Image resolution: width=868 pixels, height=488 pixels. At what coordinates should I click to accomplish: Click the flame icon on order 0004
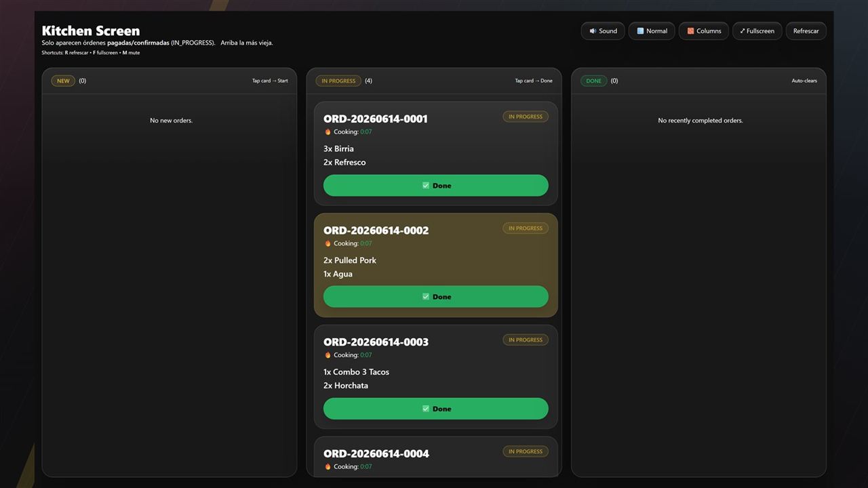point(328,467)
